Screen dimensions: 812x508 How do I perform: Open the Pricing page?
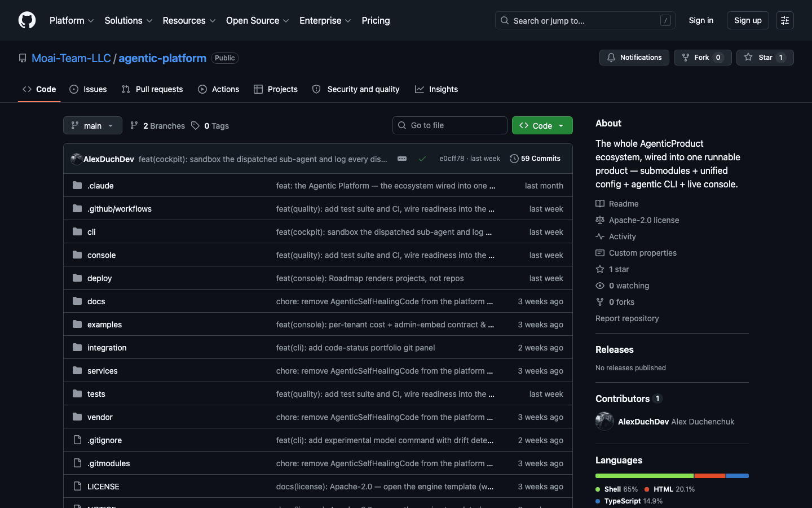[x=376, y=20]
